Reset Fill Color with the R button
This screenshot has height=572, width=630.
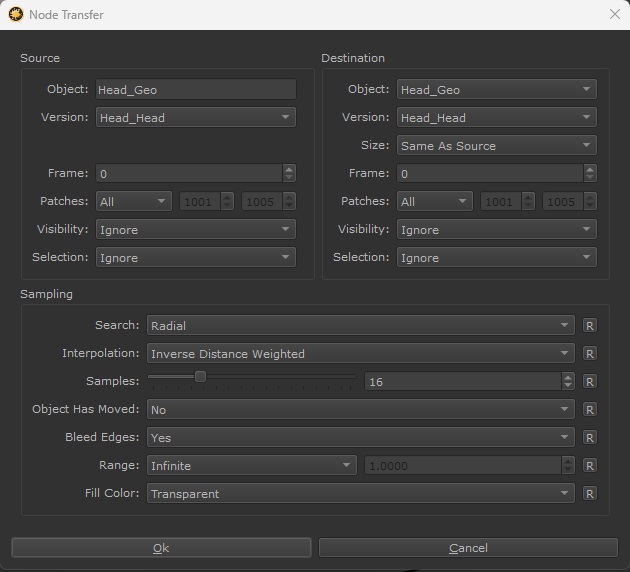coord(590,494)
